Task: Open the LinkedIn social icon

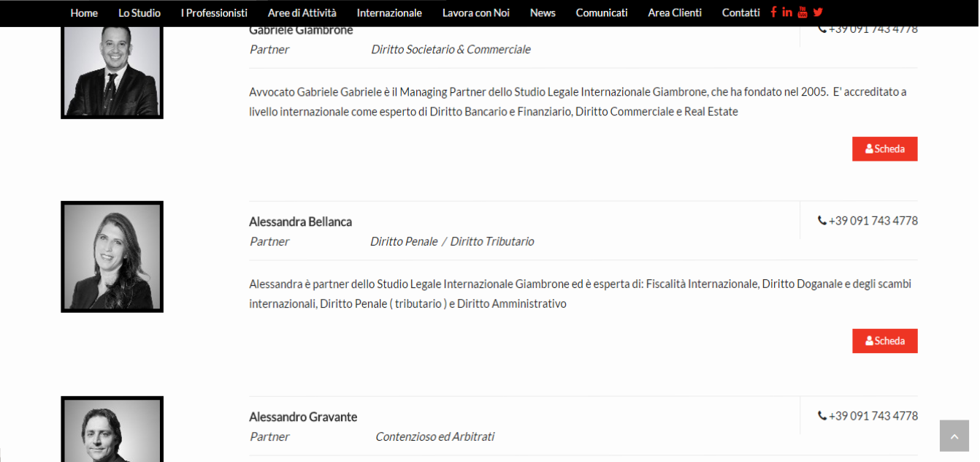Action: point(787,12)
